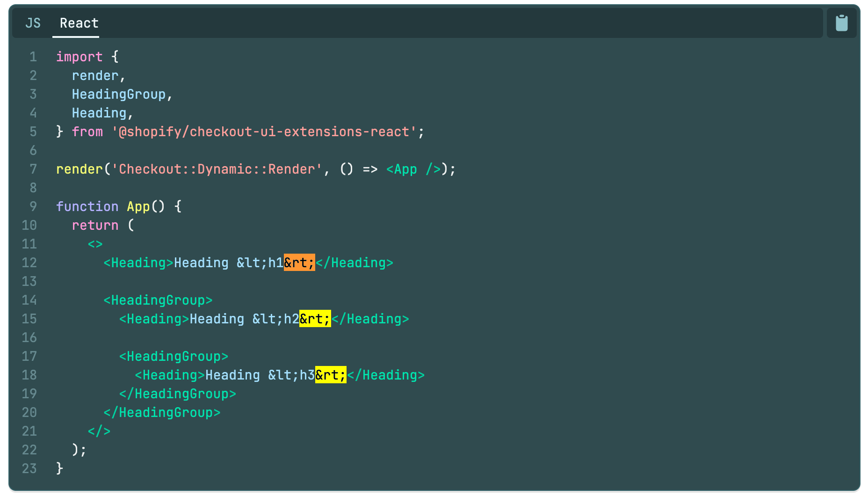Select the React tab
The width and height of the screenshot is (868, 497).
click(x=78, y=22)
